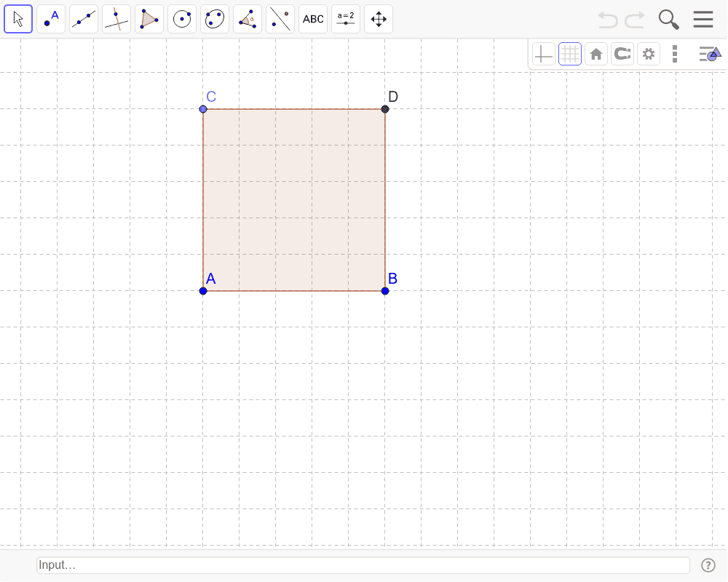Open the Search magnifier
728x582 pixels.
pyautogui.click(x=668, y=20)
